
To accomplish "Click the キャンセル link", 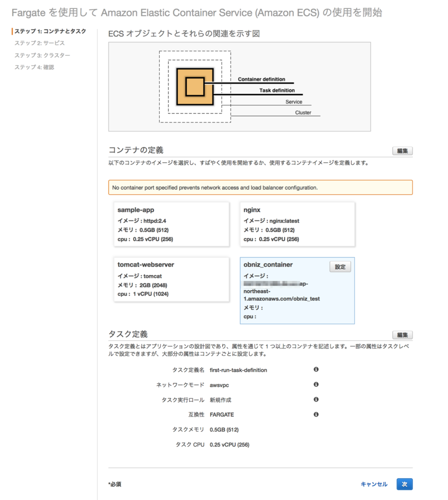I will coord(374,484).
